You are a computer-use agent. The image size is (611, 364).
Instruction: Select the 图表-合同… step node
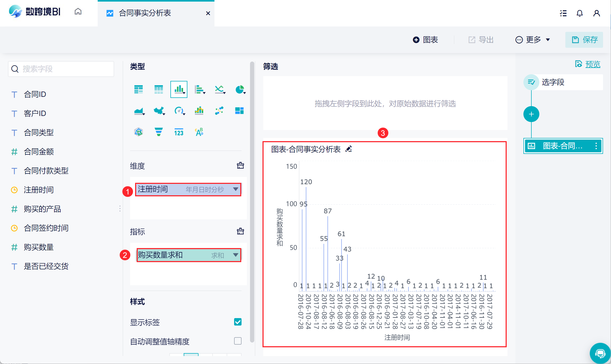[x=563, y=146]
